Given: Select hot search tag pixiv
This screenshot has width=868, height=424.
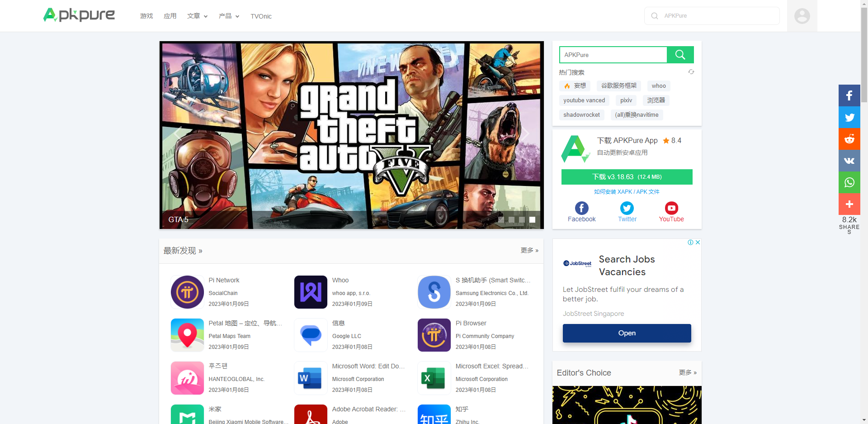Looking at the screenshot, I should click(626, 100).
